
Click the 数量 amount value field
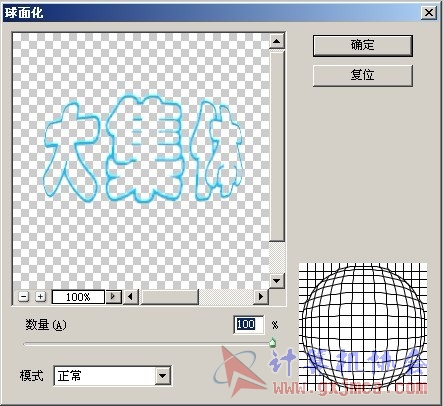click(x=249, y=324)
